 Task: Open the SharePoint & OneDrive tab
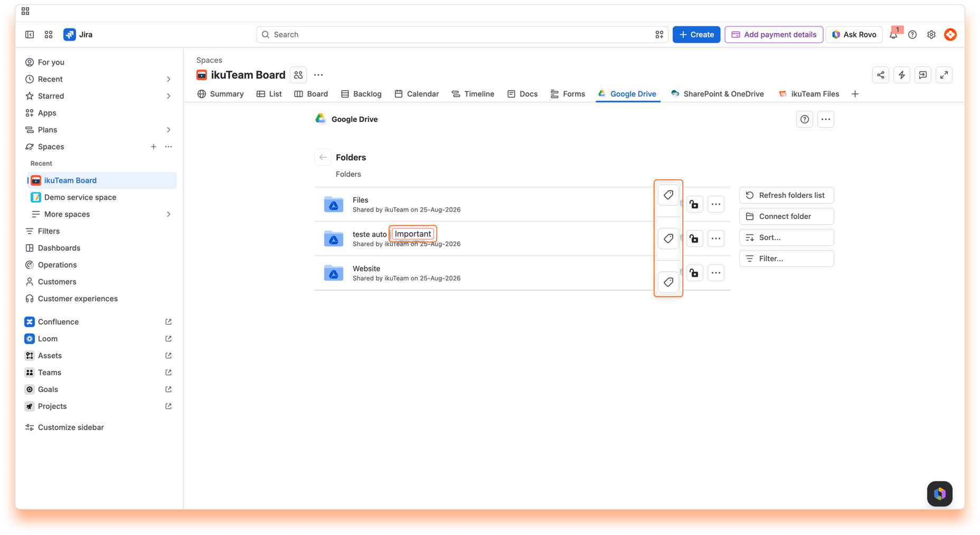click(x=717, y=94)
